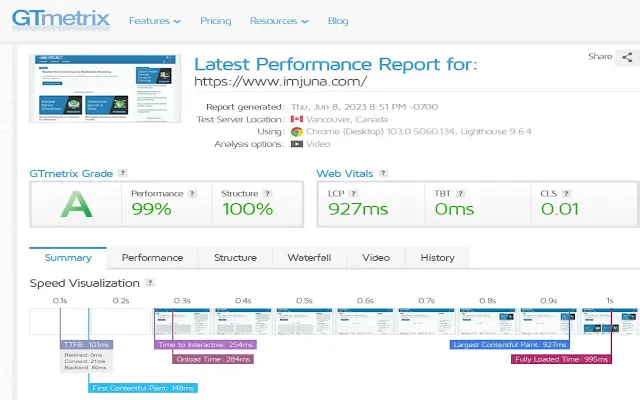Click the GTmetrix logo
The width and height of the screenshot is (640, 400).
tap(61, 20)
